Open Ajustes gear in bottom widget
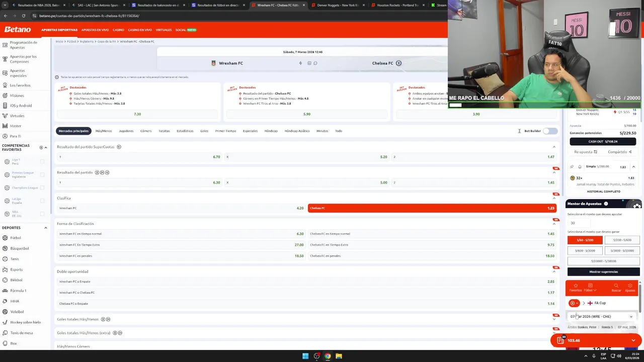 pyautogui.click(x=630, y=288)
